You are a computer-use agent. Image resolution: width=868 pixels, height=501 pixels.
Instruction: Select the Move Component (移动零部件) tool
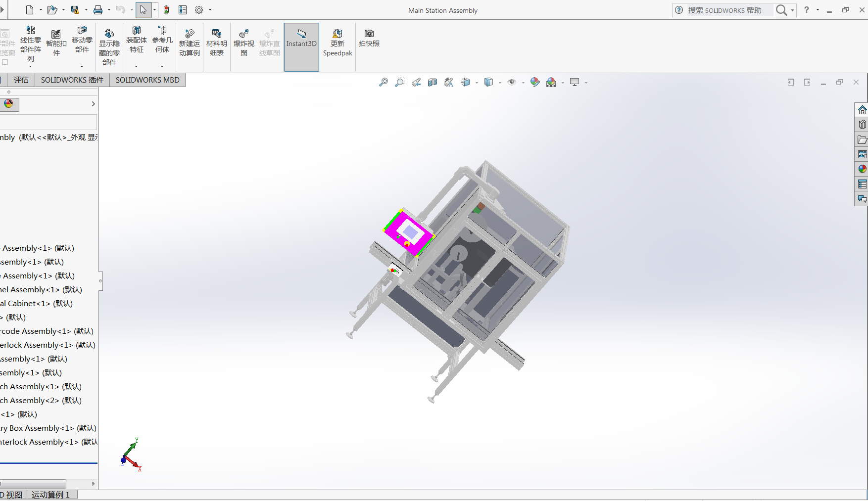(x=82, y=40)
